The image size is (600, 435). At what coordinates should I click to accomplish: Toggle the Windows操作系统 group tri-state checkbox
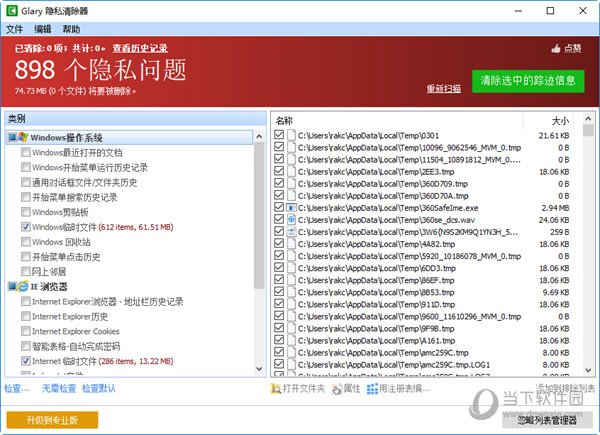click(x=12, y=137)
